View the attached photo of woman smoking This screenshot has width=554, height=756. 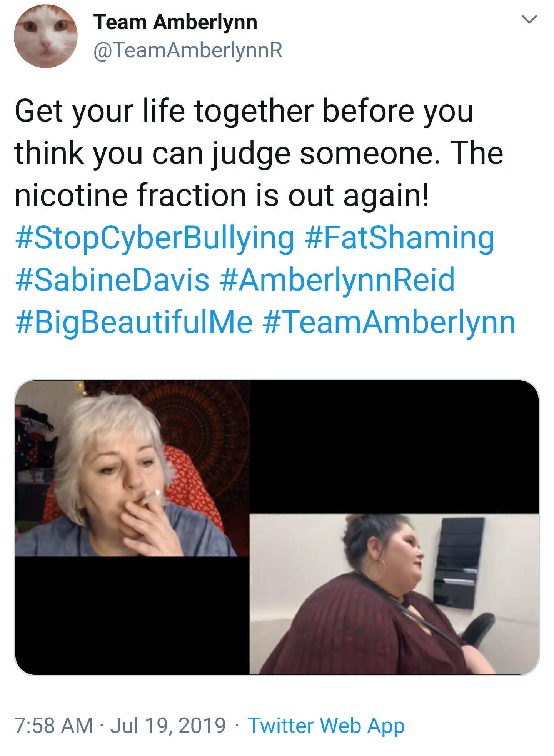[x=132, y=468]
